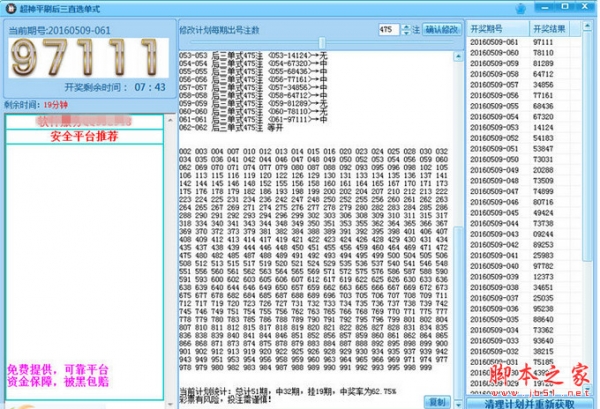
Task: Click plan line 061-061 with 97111
Action: click(x=253, y=120)
